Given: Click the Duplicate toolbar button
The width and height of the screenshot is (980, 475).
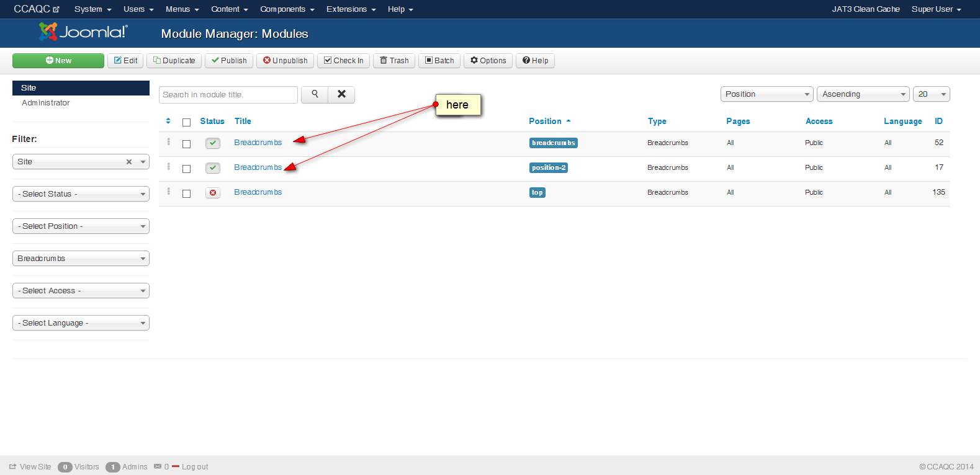Looking at the screenshot, I should [x=174, y=61].
